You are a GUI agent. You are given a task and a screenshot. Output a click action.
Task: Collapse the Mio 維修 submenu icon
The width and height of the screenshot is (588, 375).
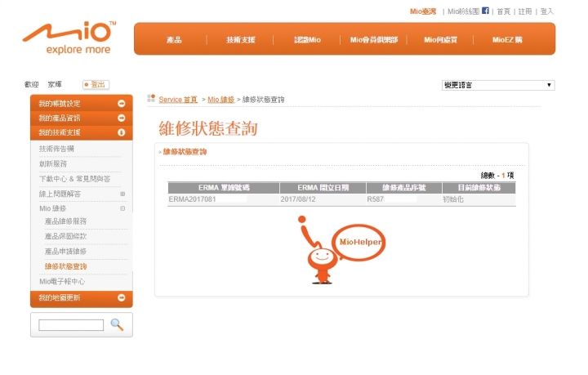point(122,208)
